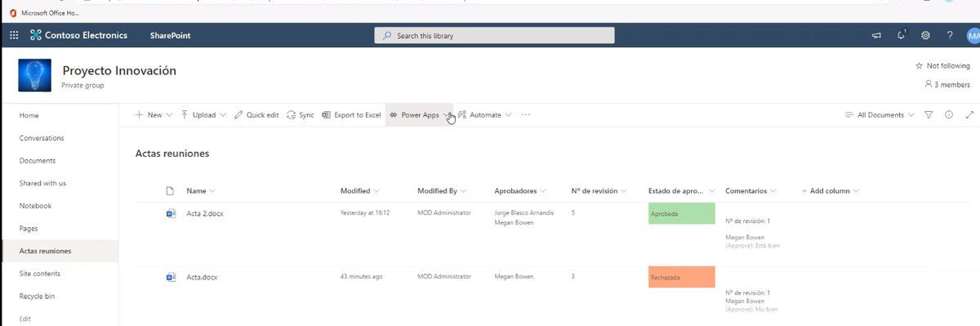This screenshot has width=980, height=326.
Task: Click the Word icon for Acta.docx
Action: [x=171, y=277]
